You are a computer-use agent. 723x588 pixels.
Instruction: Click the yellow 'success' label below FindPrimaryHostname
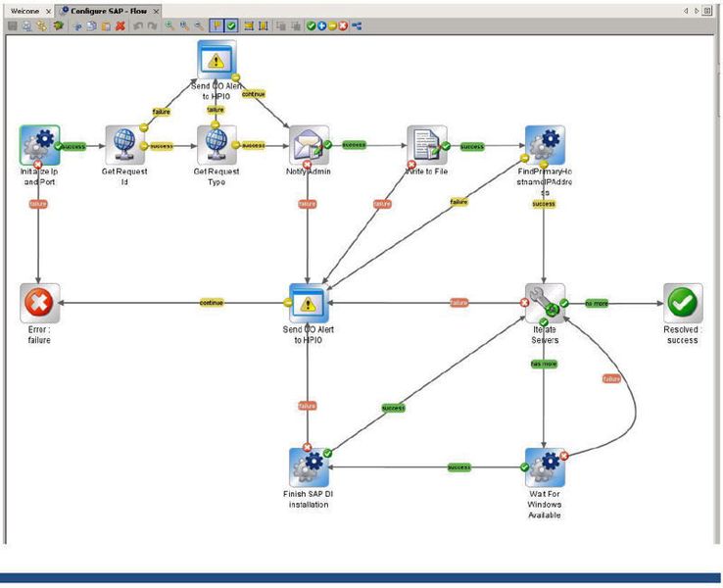pyautogui.click(x=544, y=204)
